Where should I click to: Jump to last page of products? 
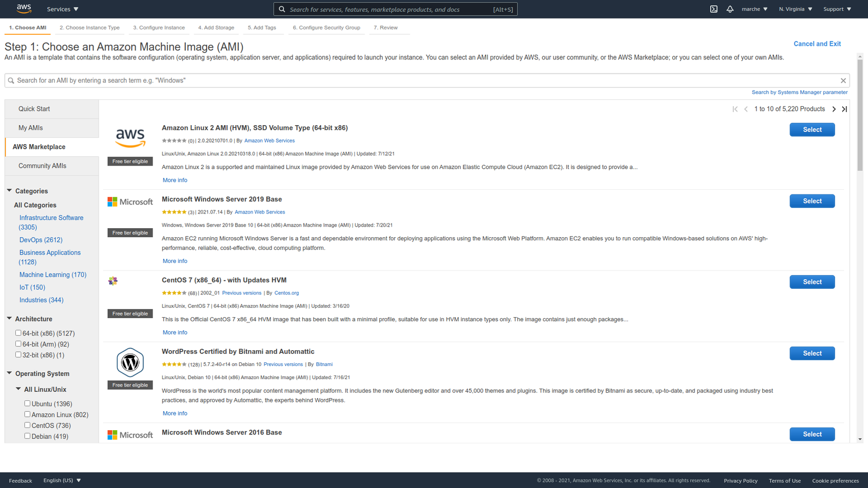(x=844, y=109)
